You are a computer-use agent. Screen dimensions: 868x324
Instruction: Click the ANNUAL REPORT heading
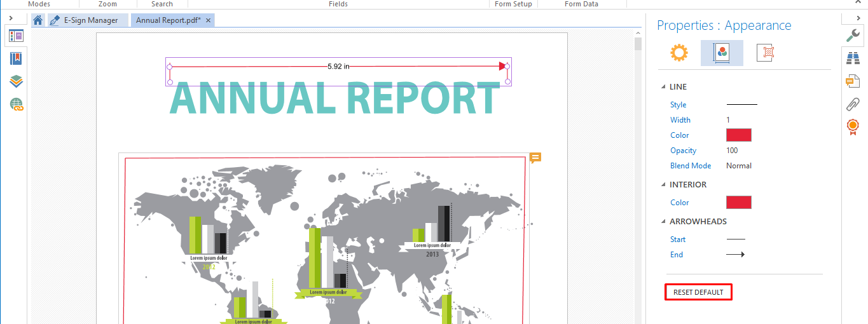tap(335, 98)
